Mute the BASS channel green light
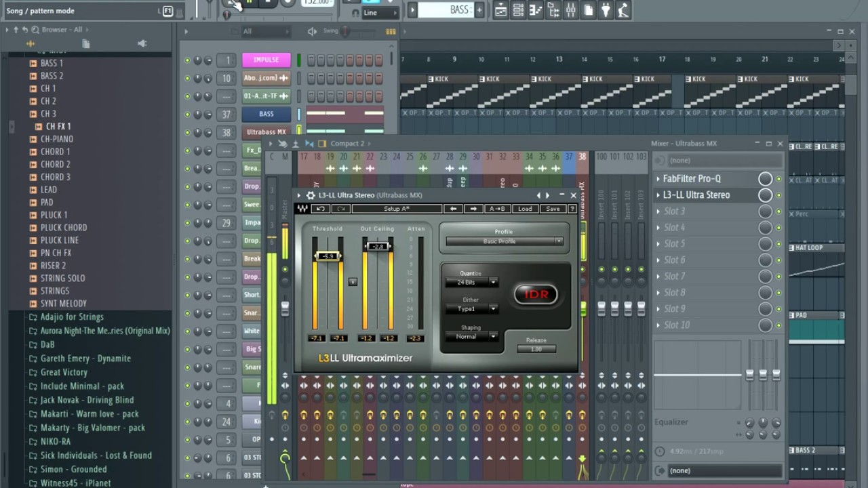This screenshot has height=488, width=868. click(x=188, y=115)
